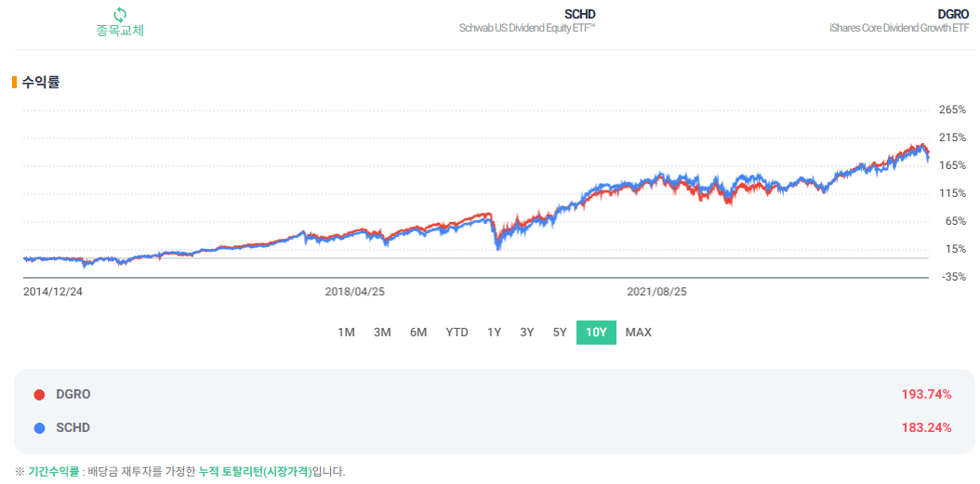Click the 165% y-axis label
The image size is (980, 484).
[952, 165]
